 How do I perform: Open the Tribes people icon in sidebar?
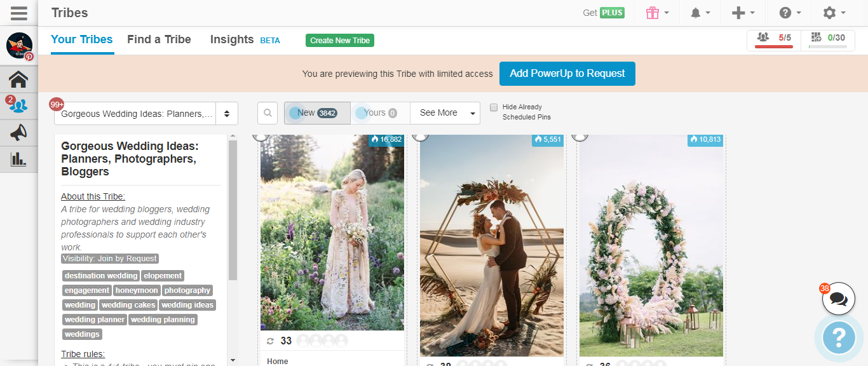click(18, 105)
